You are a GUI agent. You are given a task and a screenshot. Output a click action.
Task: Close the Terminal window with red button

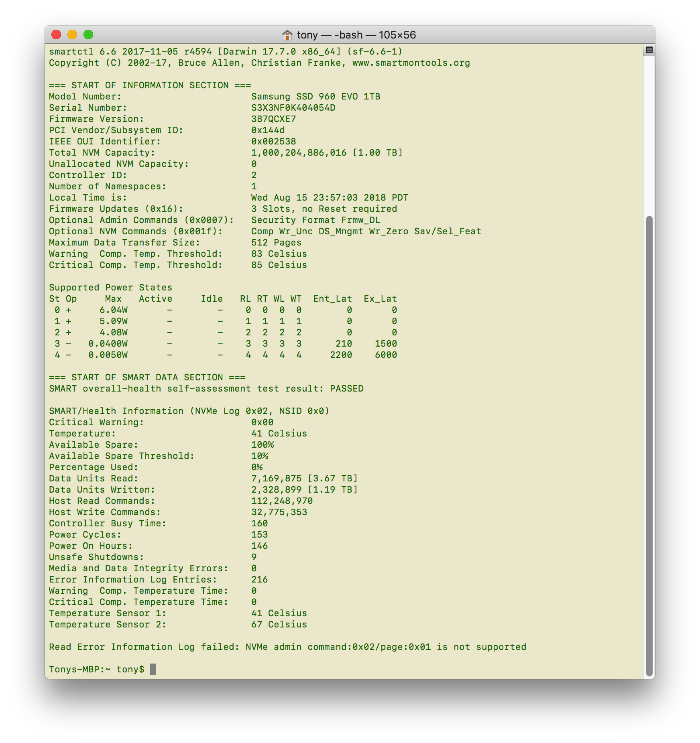pos(56,35)
